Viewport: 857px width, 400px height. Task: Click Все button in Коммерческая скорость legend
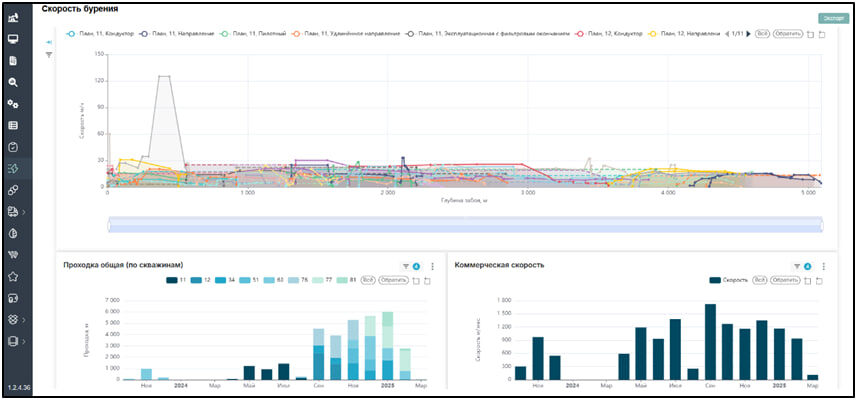(x=759, y=280)
